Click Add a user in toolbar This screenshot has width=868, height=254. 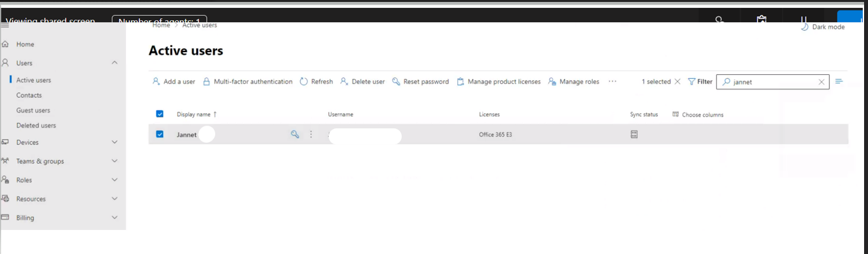click(x=173, y=81)
